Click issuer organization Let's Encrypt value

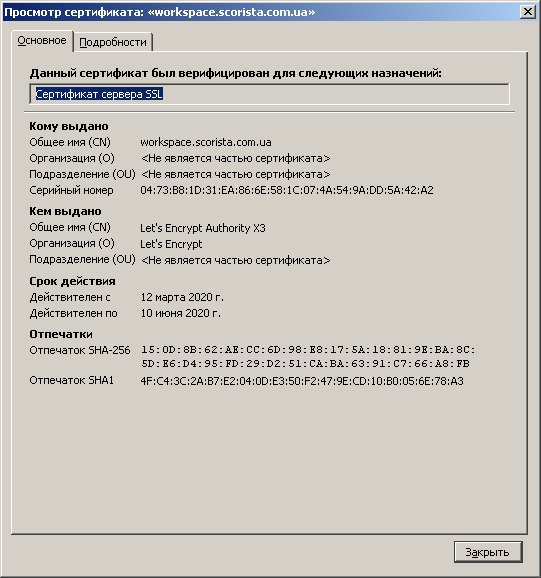[171, 244]
